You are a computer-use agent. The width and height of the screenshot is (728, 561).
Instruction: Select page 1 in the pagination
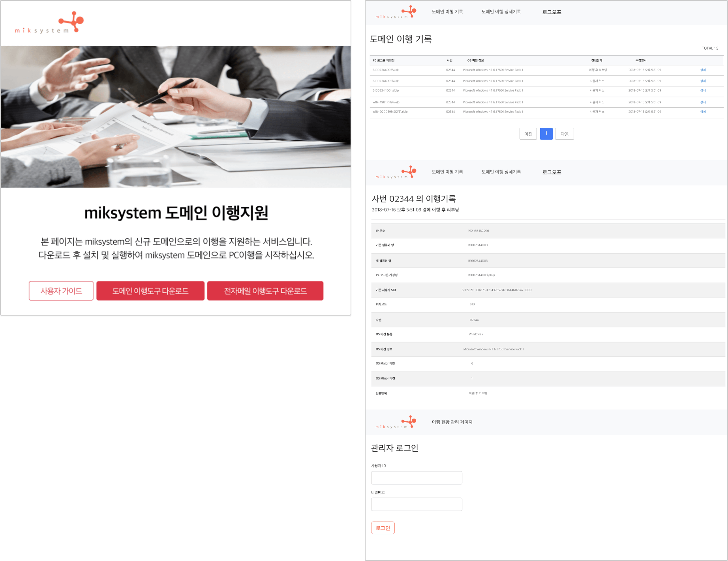pos(546,134)
